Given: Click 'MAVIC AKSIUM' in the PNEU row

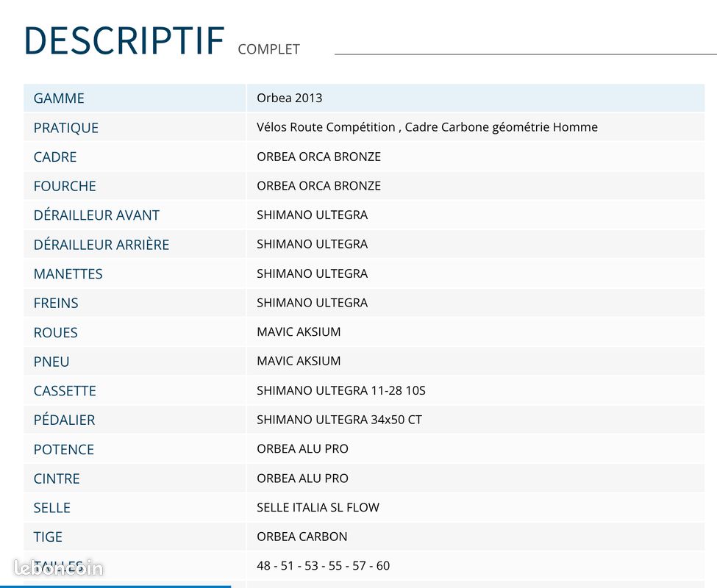Looking at the screenshot, I should coord(299,361).
